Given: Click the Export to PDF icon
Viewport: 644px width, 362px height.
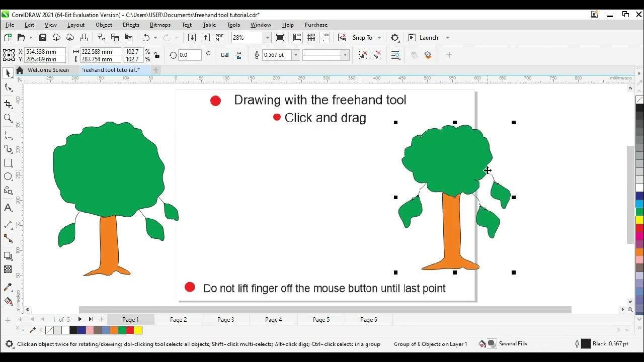Looking at the screenshot, I should coord(219,38).
